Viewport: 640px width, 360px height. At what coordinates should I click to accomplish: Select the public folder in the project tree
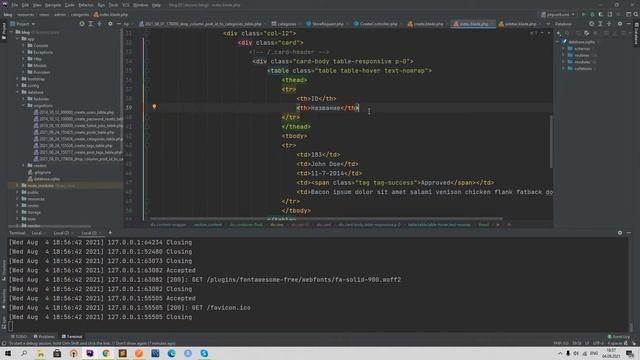click(x=31, y=192)
